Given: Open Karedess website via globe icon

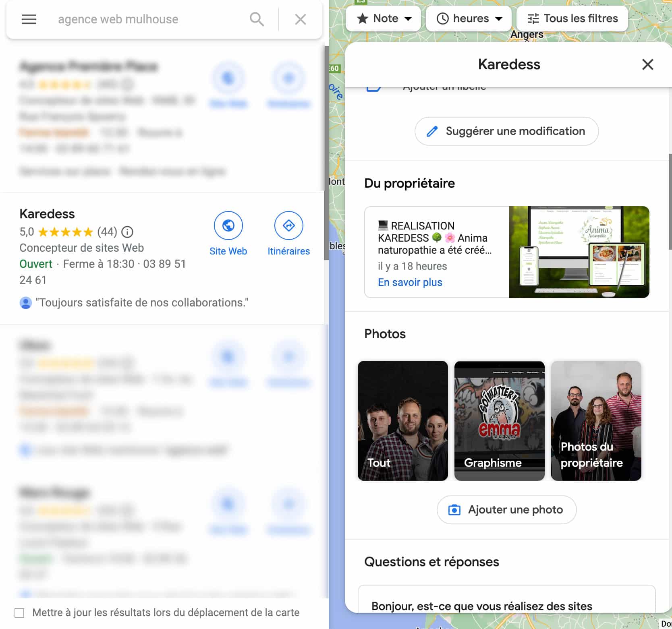Looking at the screenshot, I should click(x=228, y=226).
